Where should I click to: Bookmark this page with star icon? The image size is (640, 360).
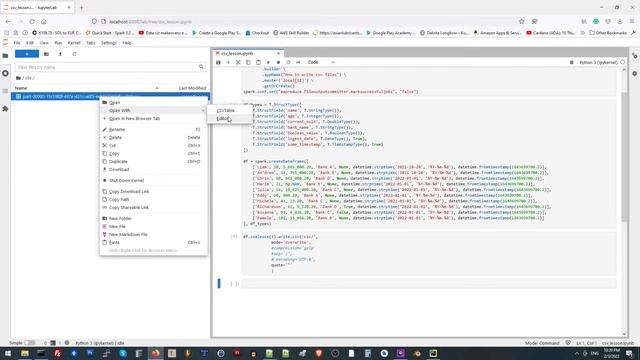coord(521,21)
